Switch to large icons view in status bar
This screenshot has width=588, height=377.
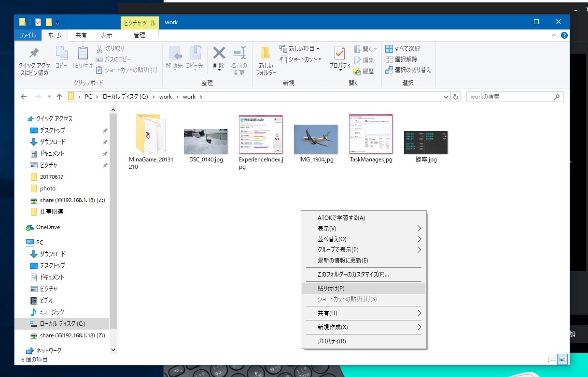tap(562, 359)
